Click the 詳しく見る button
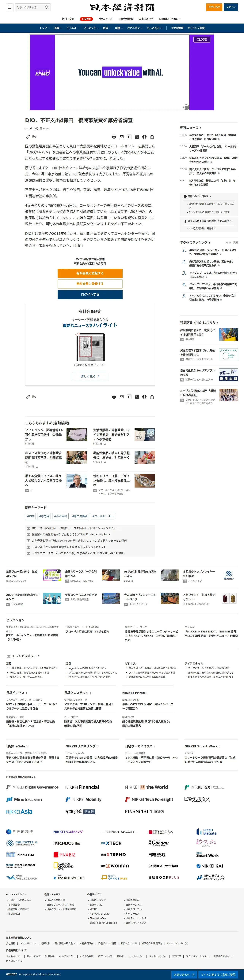The image size is (244, 980). tap(90, 376)
